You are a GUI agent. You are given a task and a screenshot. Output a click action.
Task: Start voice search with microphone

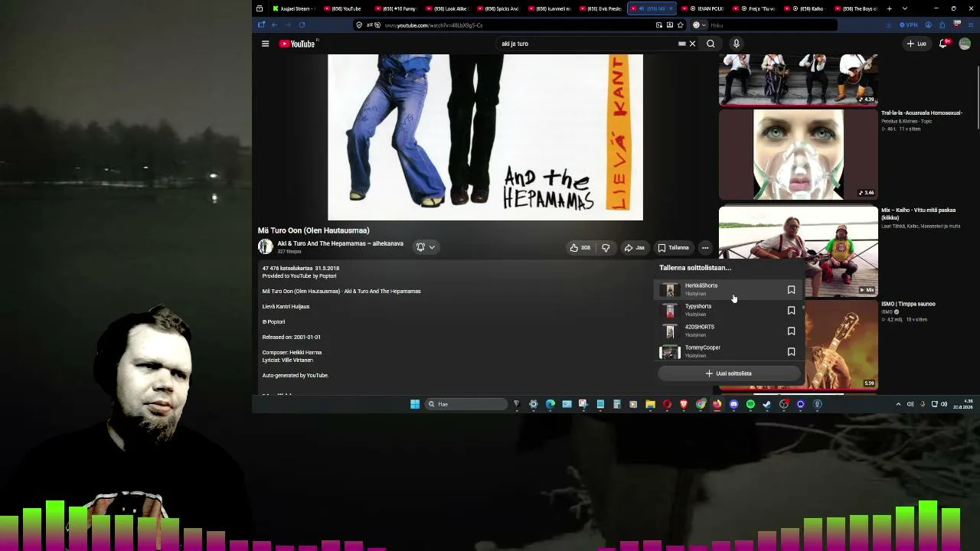tap(737, 44)
